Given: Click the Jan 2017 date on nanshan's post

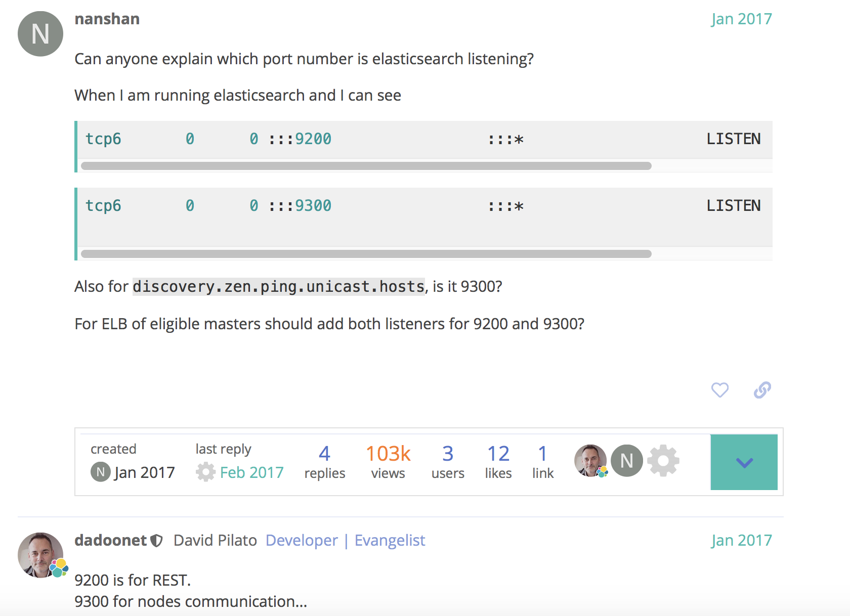Looking at the screenshot, I should (x=741, y=19).
